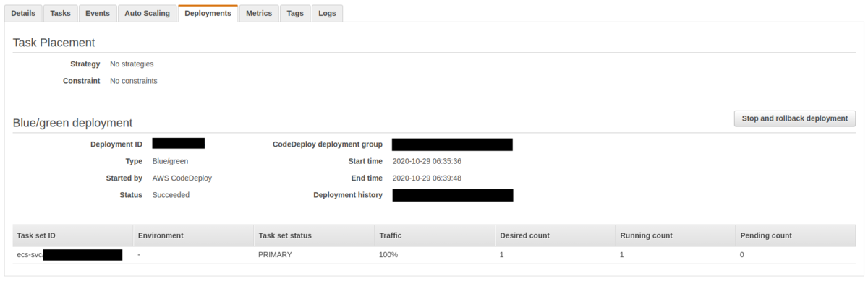The width and height of the screenshot is (868, 281).
Task: Click the Task set ID column header
Action: click(x=73, y=235)
